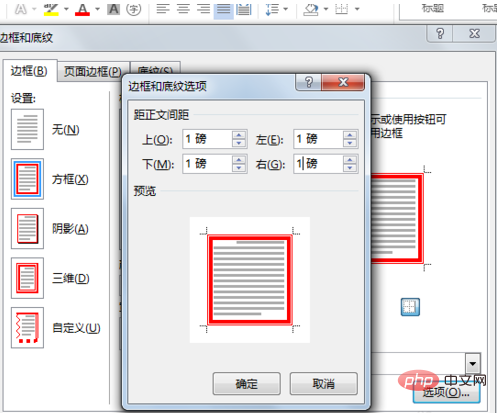Click 选项(O)... button in back dialog
Screen dimensions: 497x413
click(x=446, y=393)
